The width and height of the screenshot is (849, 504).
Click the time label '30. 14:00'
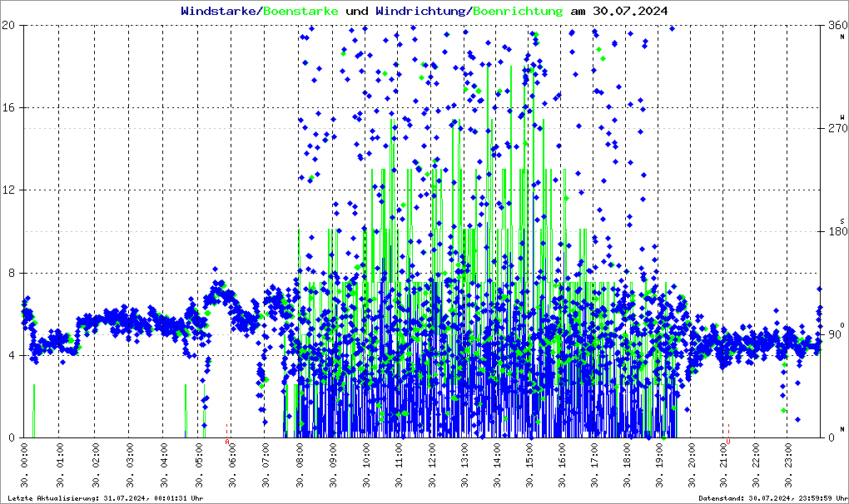point(497,465)
